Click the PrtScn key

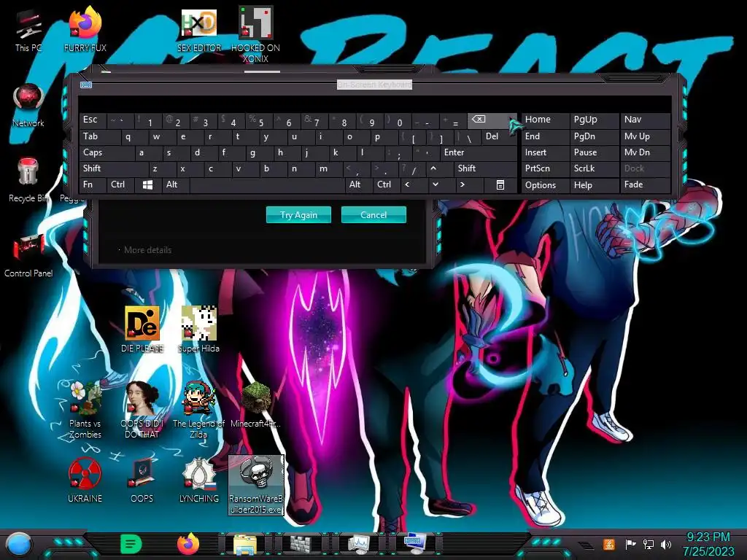click(545, 168)
